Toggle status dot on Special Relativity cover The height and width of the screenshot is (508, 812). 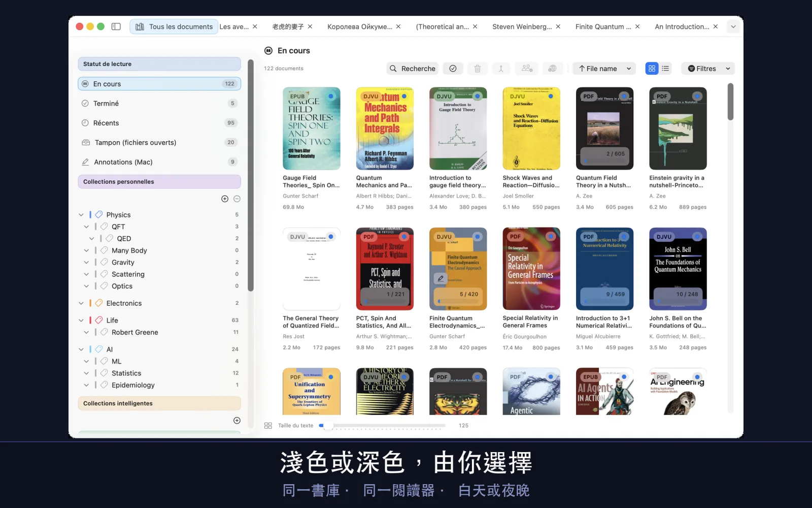coord(551,237)
